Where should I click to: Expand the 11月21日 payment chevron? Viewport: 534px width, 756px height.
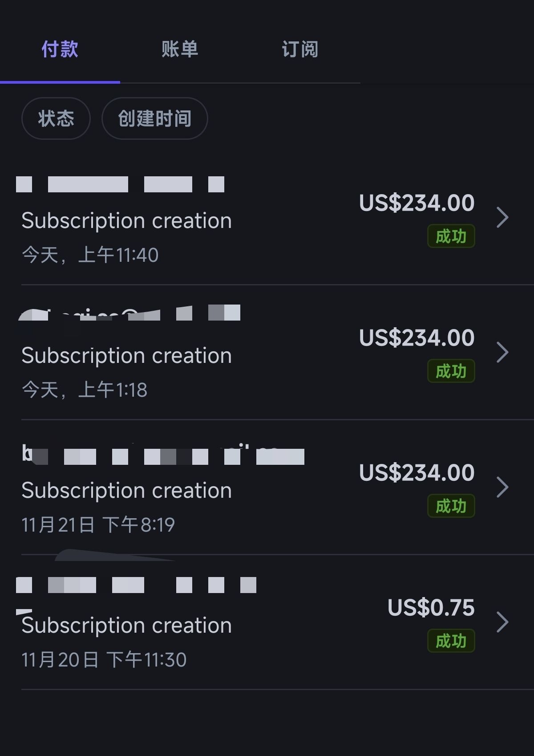coord(502,488)
